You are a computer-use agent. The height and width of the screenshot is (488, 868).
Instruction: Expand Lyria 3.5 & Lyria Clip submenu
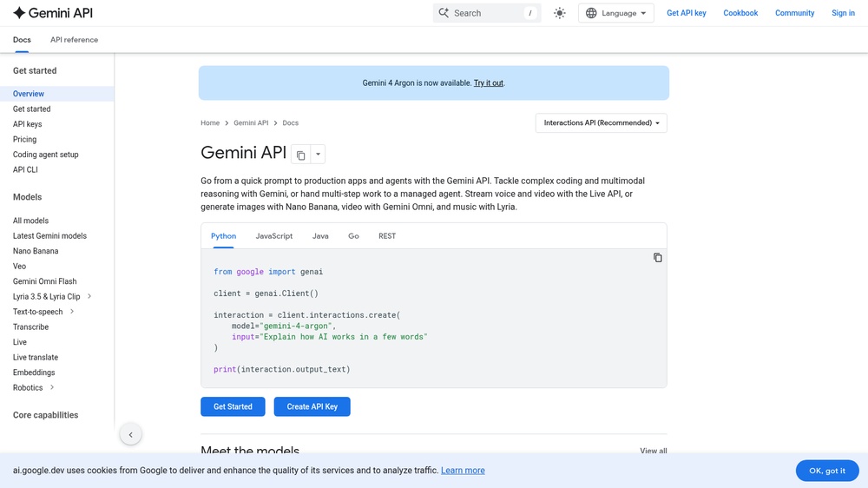click(89, 296)
